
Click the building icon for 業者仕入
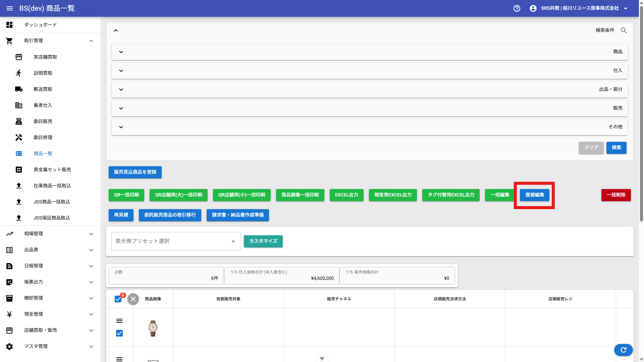click(19, 105)
